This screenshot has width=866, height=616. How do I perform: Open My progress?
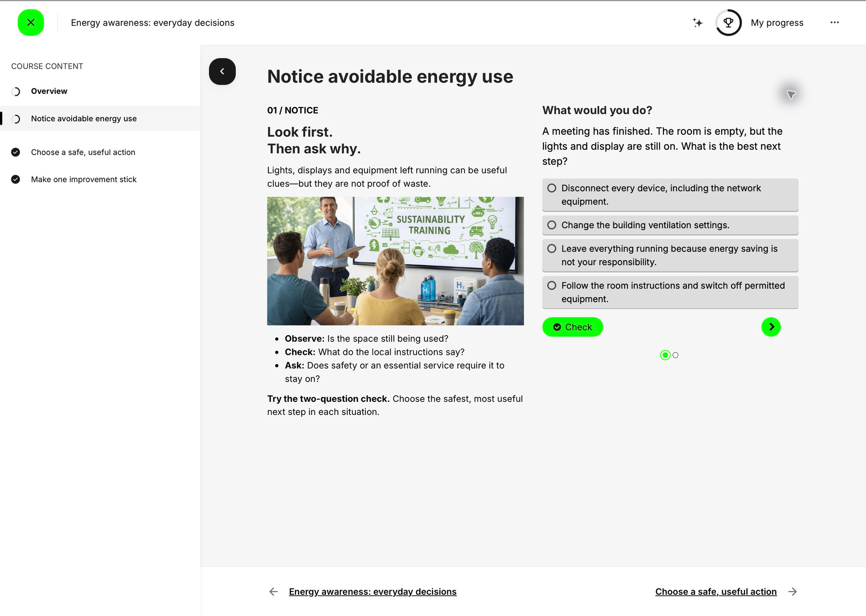coord(777,23)
